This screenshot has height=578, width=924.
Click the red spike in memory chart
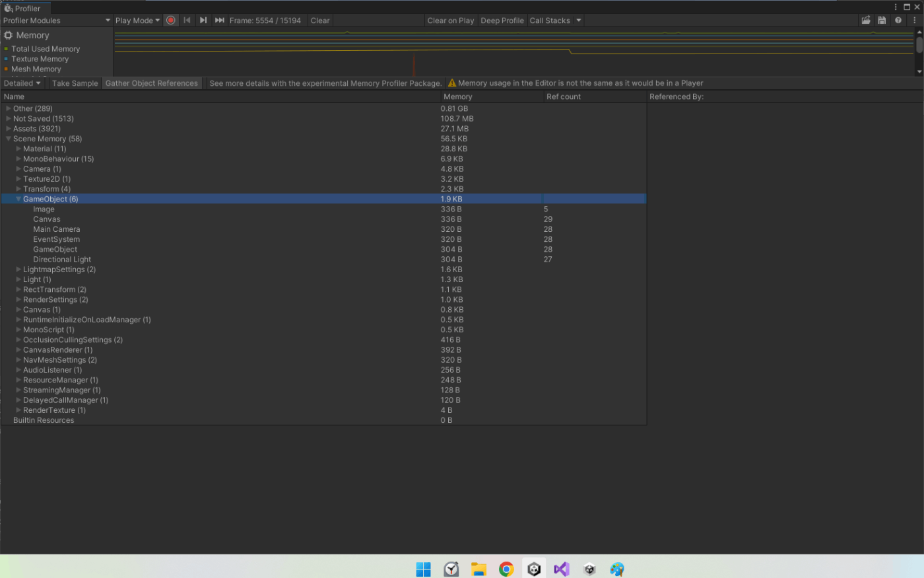pyautogui.click(x=414, y=65)
